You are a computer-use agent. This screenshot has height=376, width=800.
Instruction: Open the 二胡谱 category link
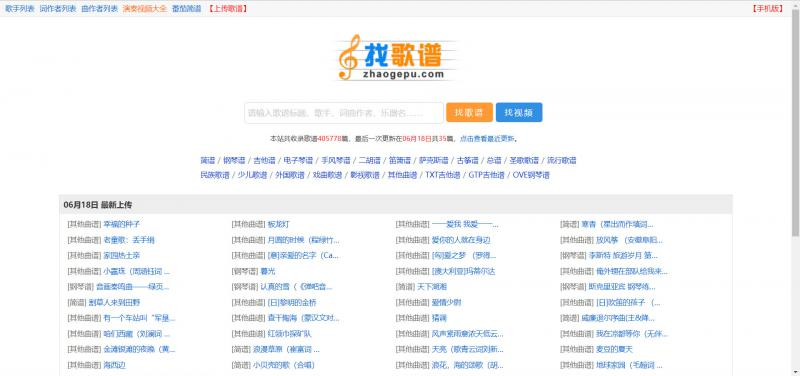[369, 160]
